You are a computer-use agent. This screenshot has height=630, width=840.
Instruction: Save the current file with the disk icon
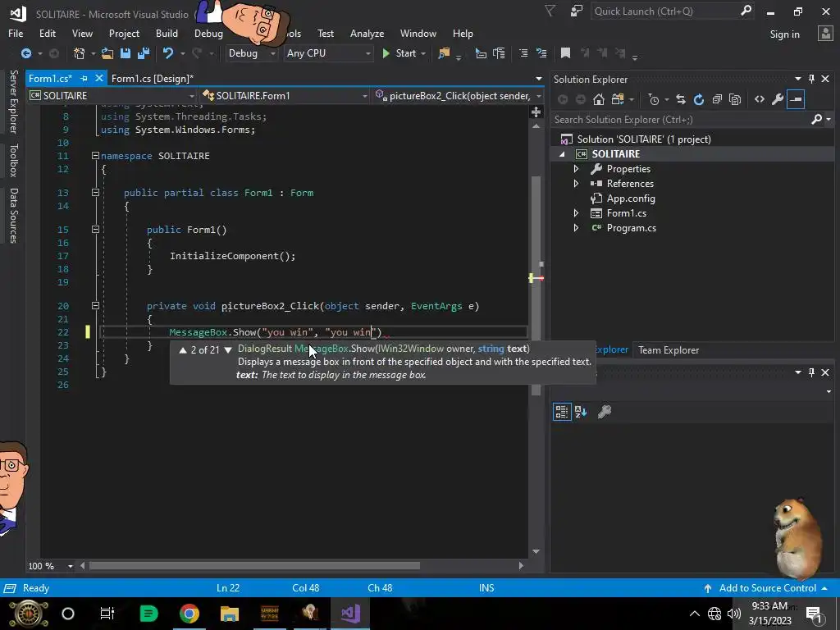126,53
